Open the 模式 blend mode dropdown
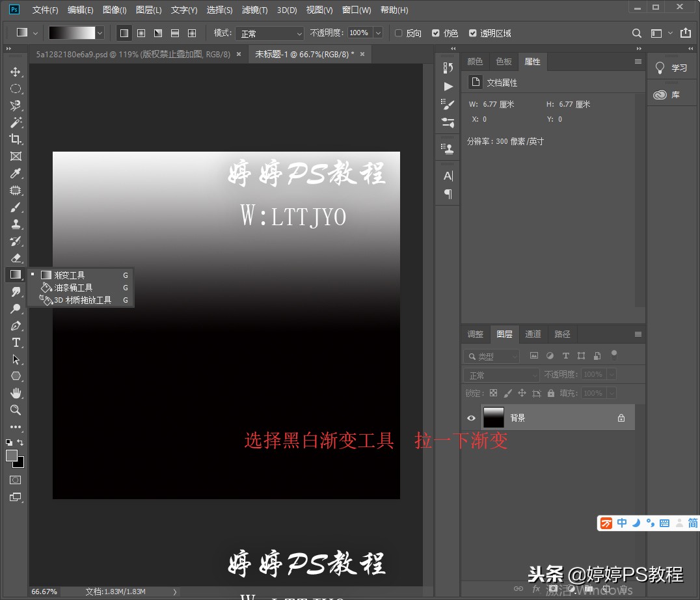 point(270,33)
